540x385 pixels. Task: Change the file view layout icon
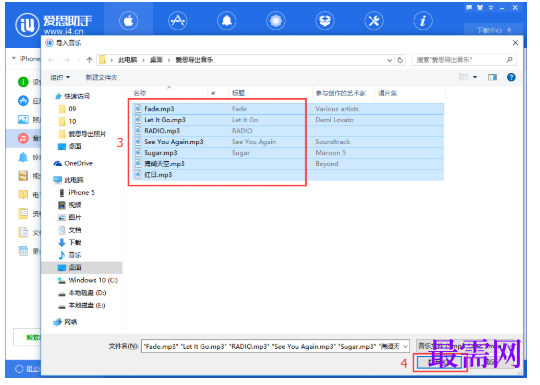[464, 77]
